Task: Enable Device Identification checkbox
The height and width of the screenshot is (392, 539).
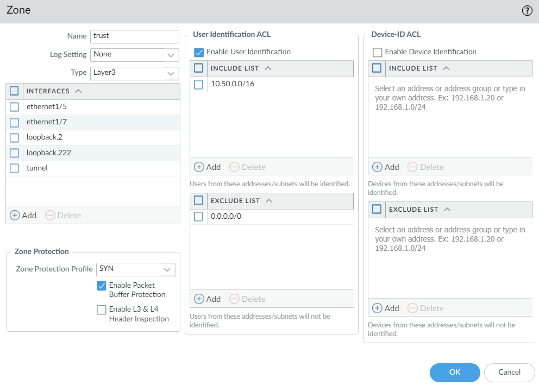Action: (x=377, y=52)
